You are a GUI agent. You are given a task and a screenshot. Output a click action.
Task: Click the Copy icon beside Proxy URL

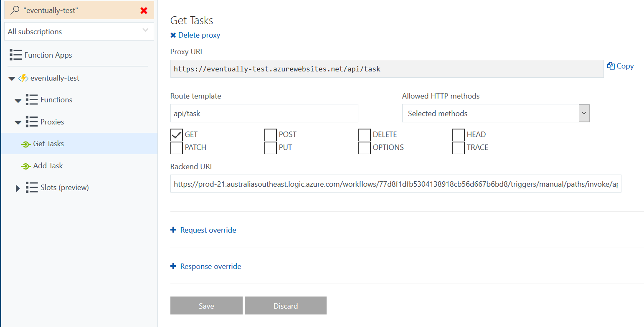click(611, 66)
